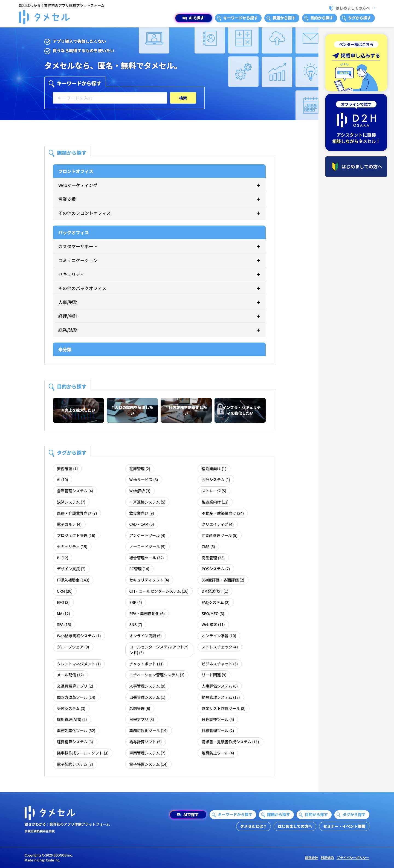This screenshot has width=394, height=868.
Task: Select the AI (10) tag
Action: [62, 480]
